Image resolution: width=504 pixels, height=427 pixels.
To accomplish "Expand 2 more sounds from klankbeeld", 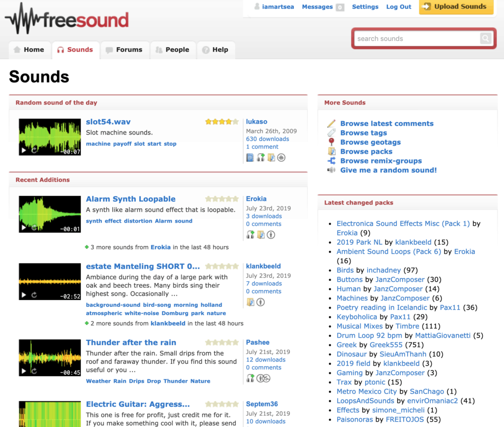I will (164, 324).
